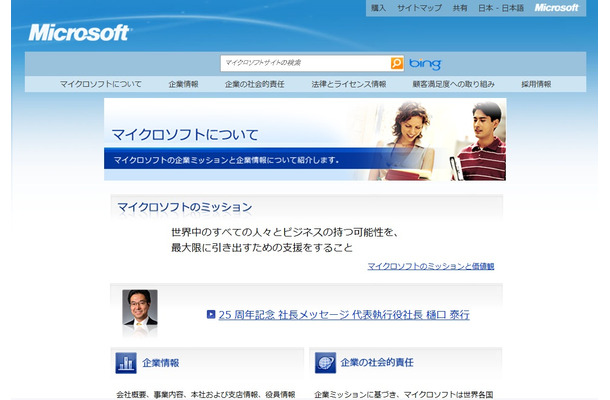This screenshot has width=610, height=400.
Task: Click the マイクロソフトのミッション heading text
Action: (185, 207)
